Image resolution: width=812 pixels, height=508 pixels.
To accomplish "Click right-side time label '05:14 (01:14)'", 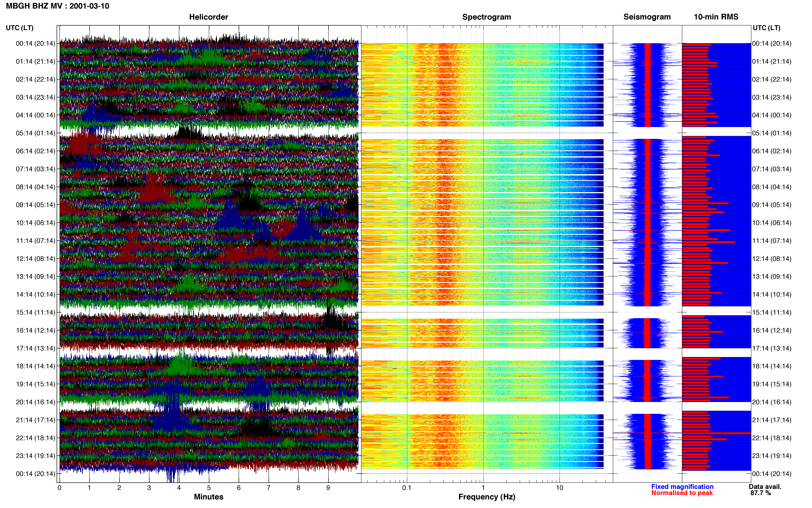I will tap(772, 133).
